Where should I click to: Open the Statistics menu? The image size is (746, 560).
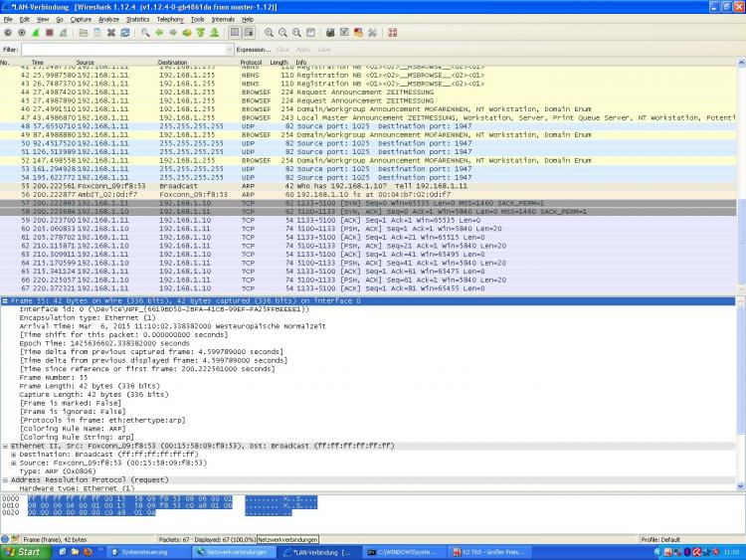tap(137, 20)
